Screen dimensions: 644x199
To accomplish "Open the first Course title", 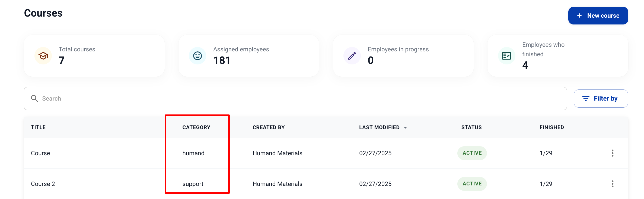I will pyautogui.click(x=40, y=153).
